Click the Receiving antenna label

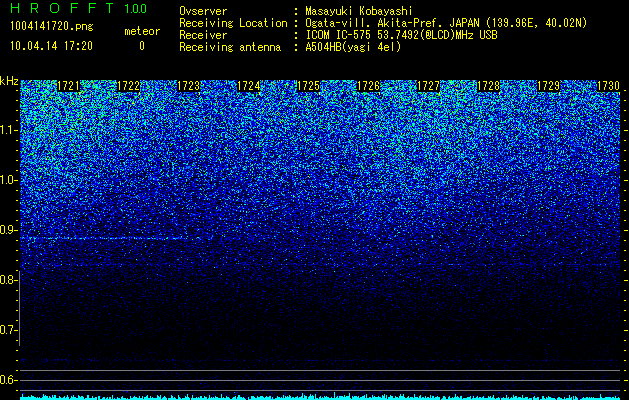[230, 47]
